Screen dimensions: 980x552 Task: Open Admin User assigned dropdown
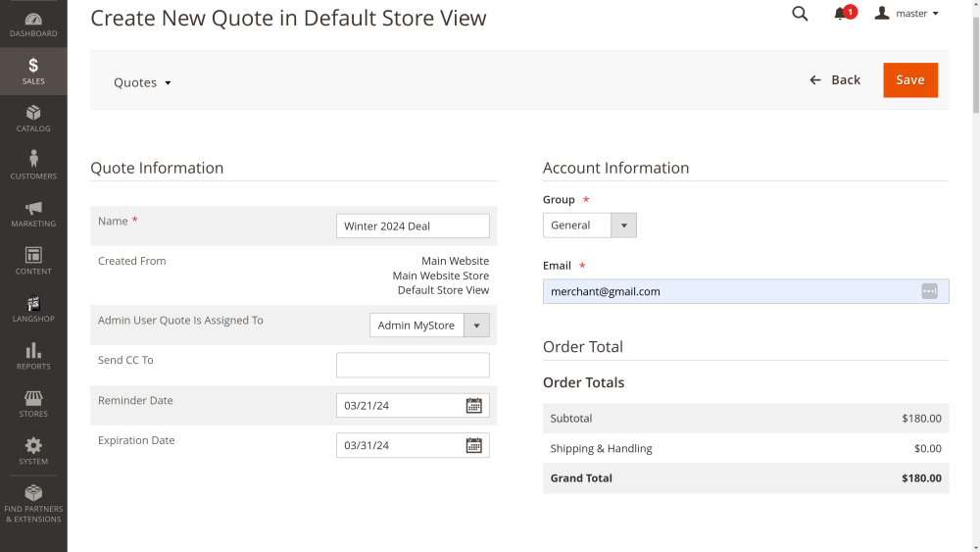tap(429, 326)
